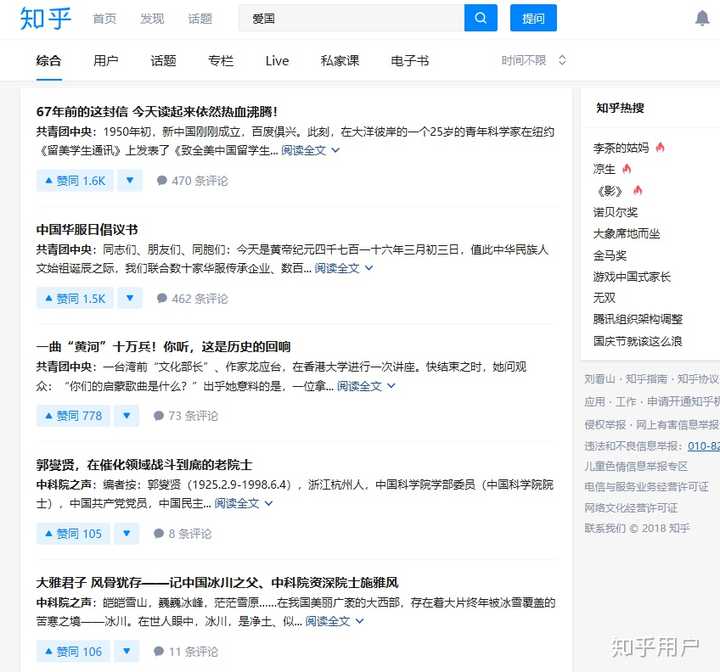Downvote the 一曲"黄河"十万兵 post
This screenshot has height=672, width=720.
tap(127, 416)
